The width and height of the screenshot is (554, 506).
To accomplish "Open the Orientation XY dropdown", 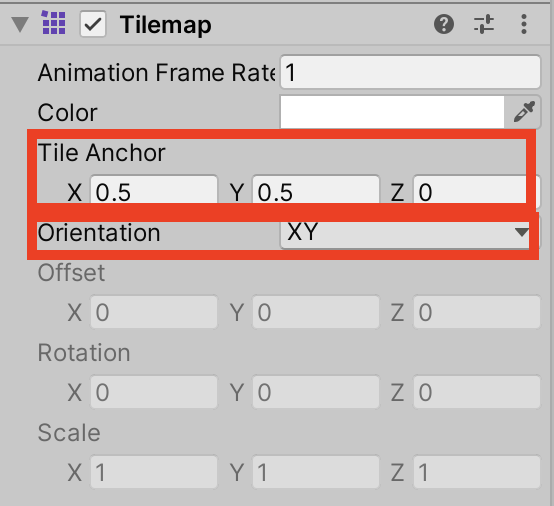I will pyautogui.click(x=405, y=233).
